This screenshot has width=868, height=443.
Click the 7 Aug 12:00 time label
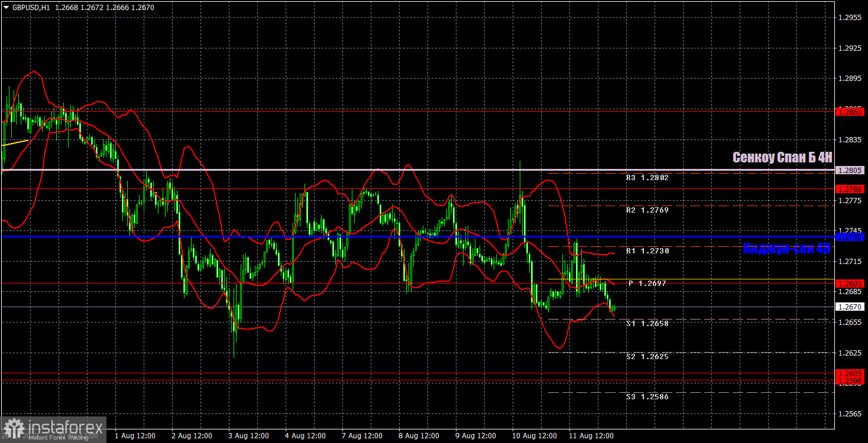(362, 436)
